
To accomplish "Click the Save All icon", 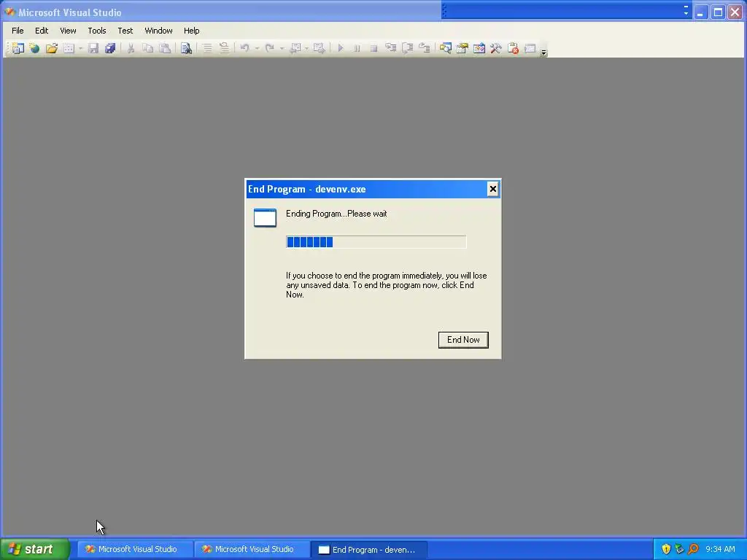I will click(110, 48).
